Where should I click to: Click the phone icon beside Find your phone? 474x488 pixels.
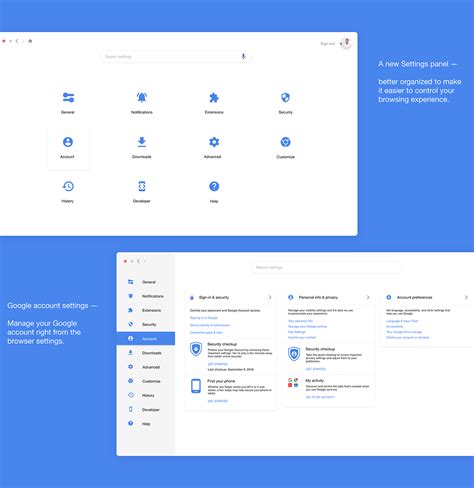pyautogui.click(x=196, y=386)
